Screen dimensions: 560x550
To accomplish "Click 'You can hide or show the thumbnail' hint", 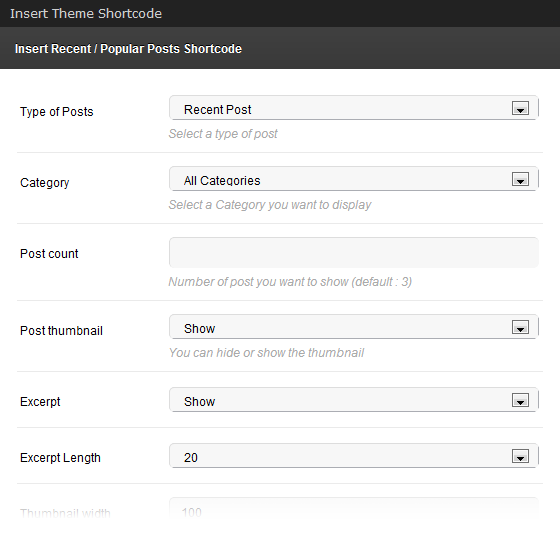I will (266, 352).
